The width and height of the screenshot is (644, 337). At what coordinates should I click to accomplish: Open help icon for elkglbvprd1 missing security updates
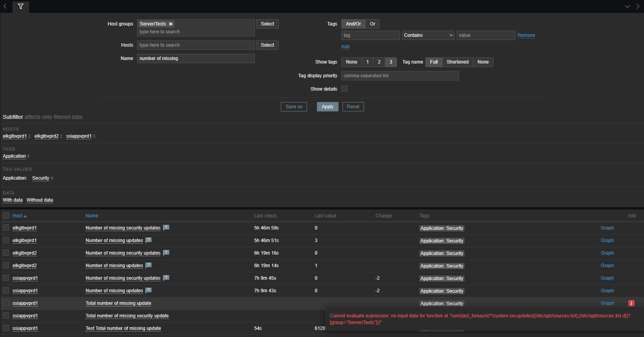[x=166, y=228]
